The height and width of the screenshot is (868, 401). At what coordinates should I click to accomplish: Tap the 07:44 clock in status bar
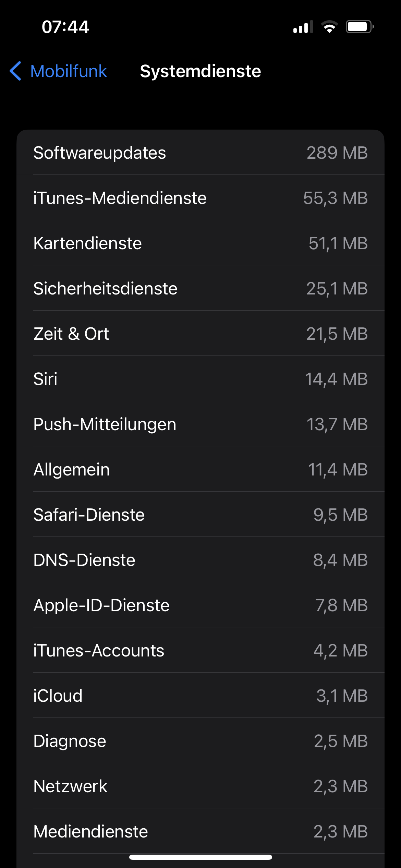[x=65, y=27]
